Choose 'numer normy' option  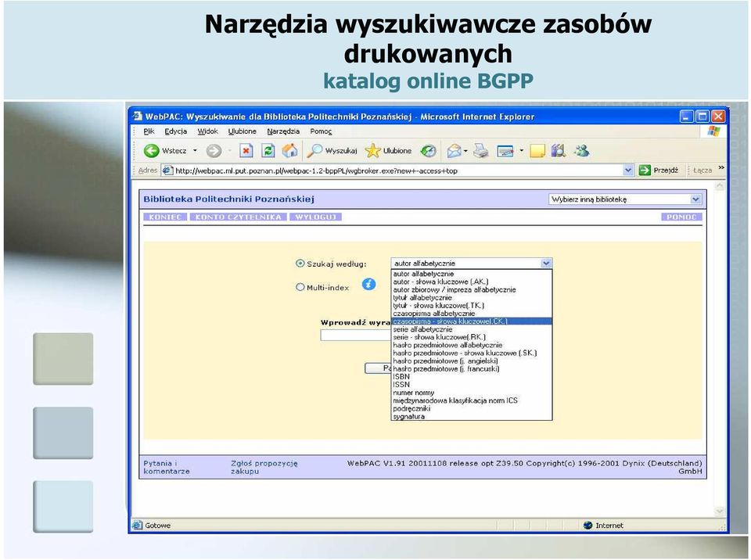[472, 393]
